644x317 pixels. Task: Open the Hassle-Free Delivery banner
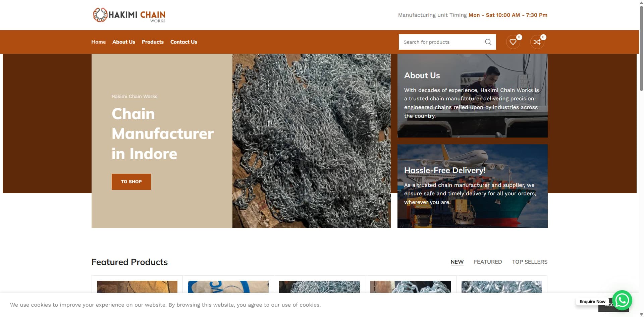(x=472, y=186)
